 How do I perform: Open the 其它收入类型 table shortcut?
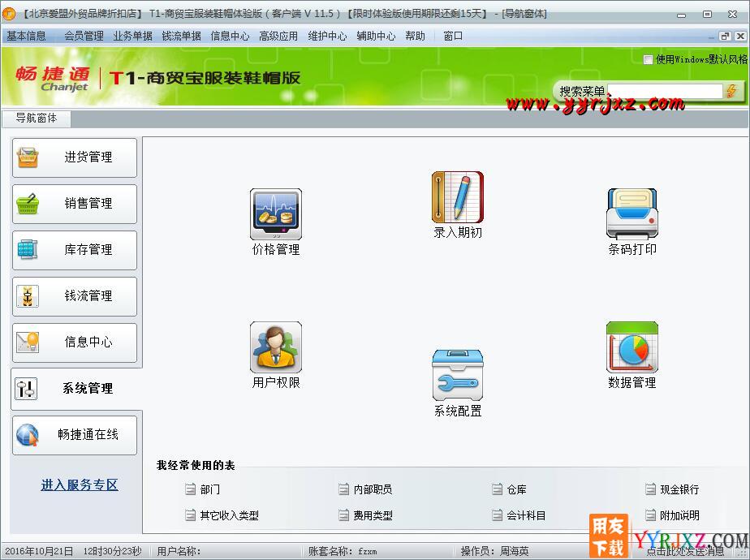[222, 515]
